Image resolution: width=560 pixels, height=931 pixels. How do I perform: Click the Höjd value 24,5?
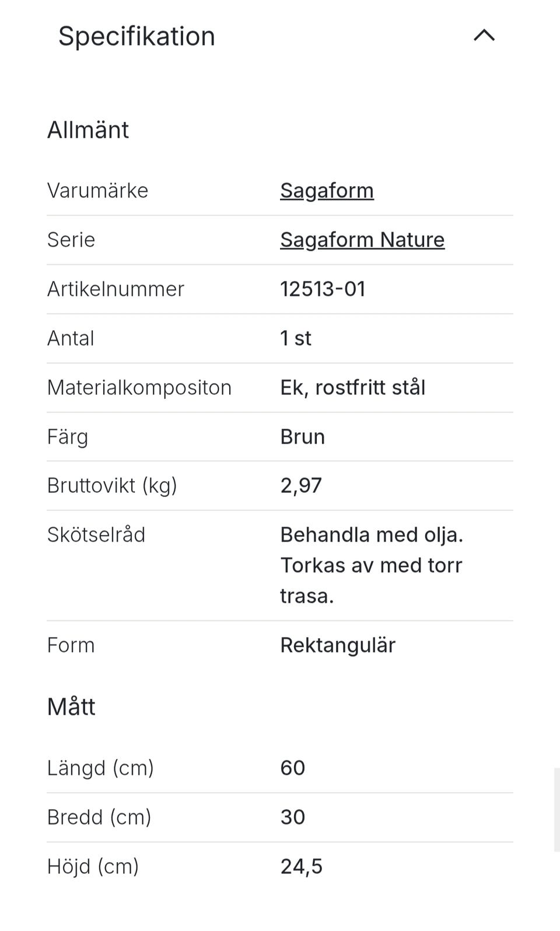pyautogui.click(x=301, y=867)
